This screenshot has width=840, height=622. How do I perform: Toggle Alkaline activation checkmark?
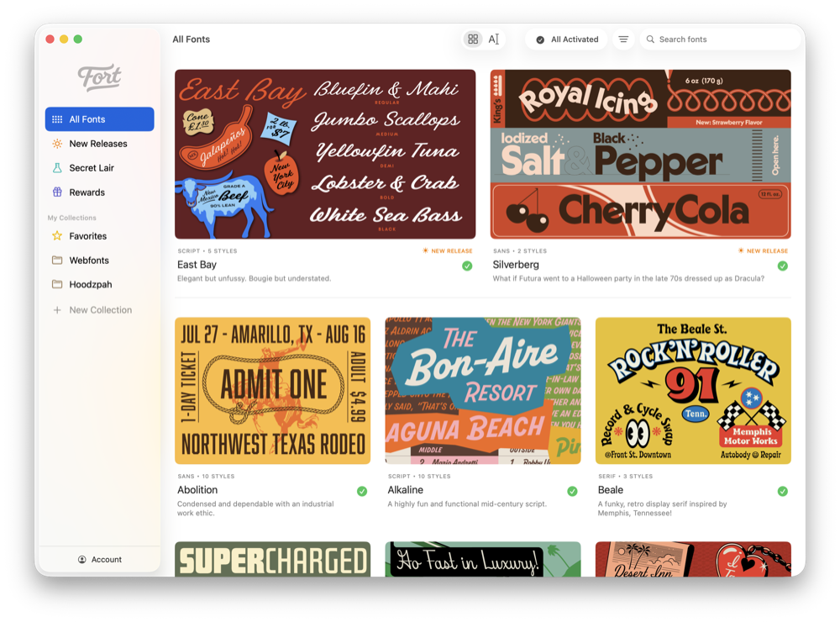[573, 491]
